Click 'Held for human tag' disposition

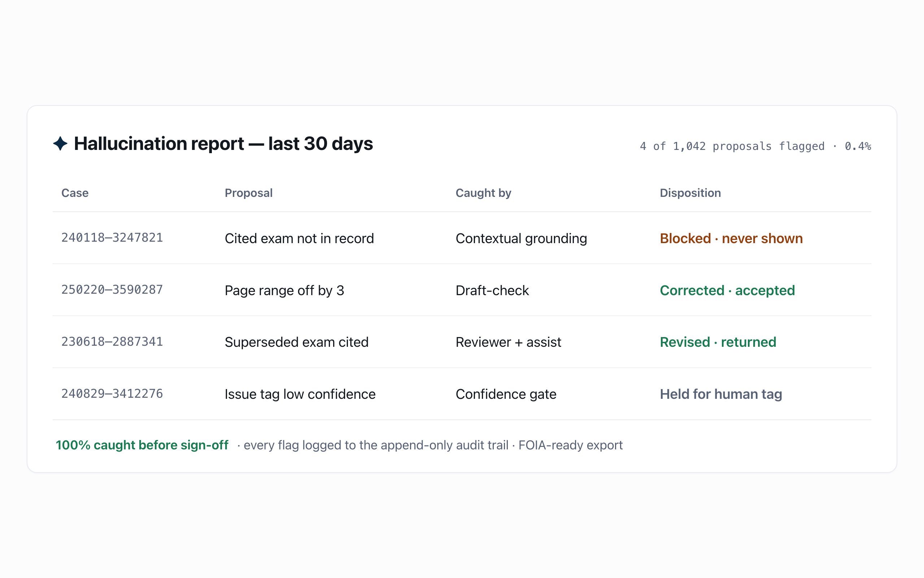721,394
